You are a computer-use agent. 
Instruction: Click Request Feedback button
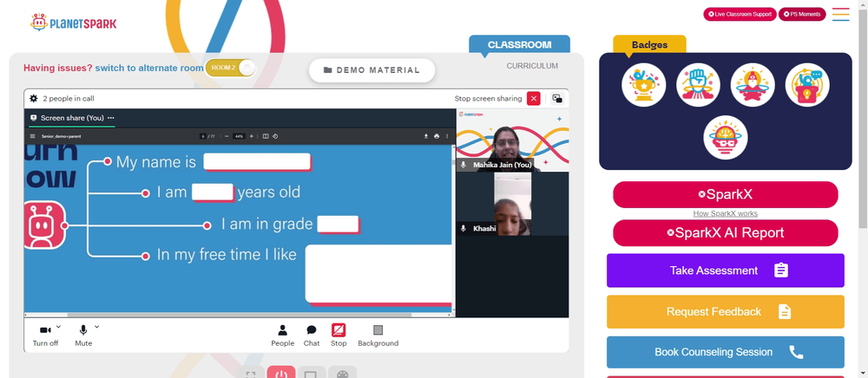tap(725, 312)
